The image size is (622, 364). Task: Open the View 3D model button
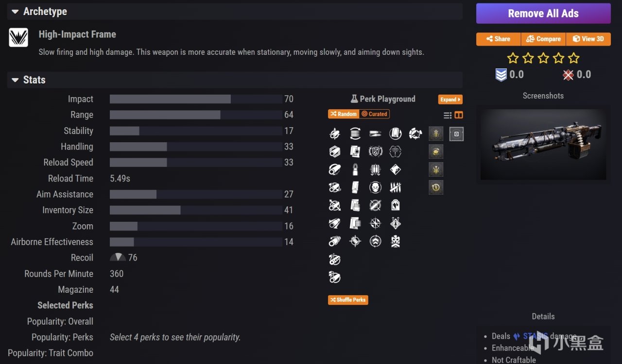(588, 39)
